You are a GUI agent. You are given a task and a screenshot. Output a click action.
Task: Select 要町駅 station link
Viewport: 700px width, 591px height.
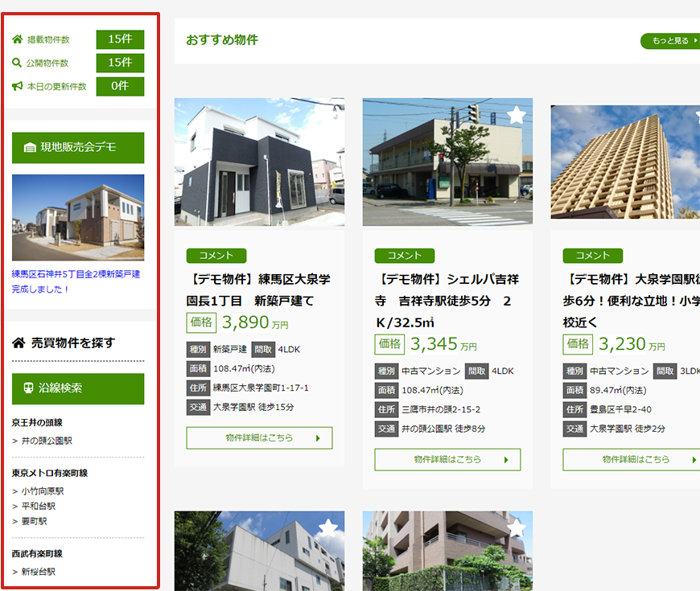coord(35,521)
